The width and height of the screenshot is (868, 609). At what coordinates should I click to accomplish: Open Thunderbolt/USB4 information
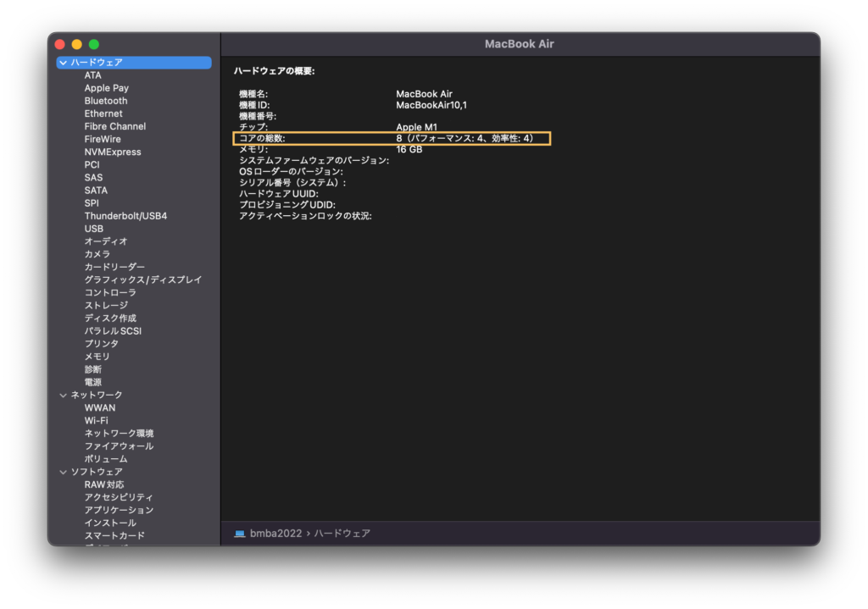point(125,216)
